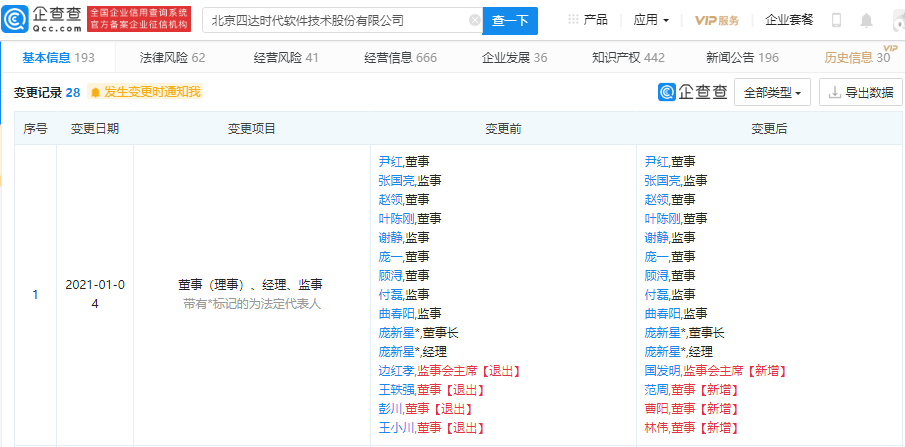Open 赵领 link in 变更前 column

coord(391,200)
